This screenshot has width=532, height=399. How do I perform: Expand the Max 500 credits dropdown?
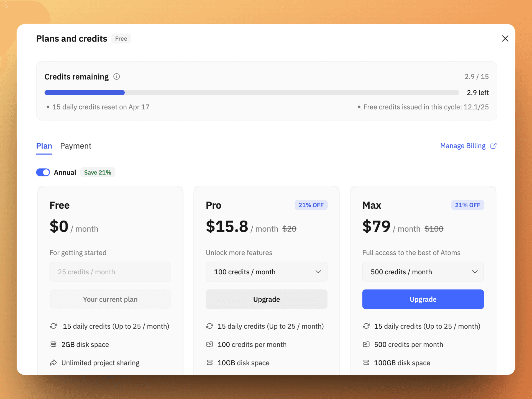[x=423, y=272]
